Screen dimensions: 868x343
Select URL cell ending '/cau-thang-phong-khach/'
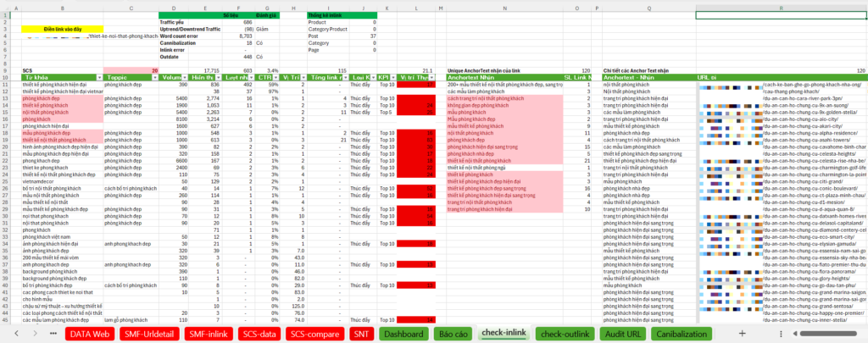(781, 91)
